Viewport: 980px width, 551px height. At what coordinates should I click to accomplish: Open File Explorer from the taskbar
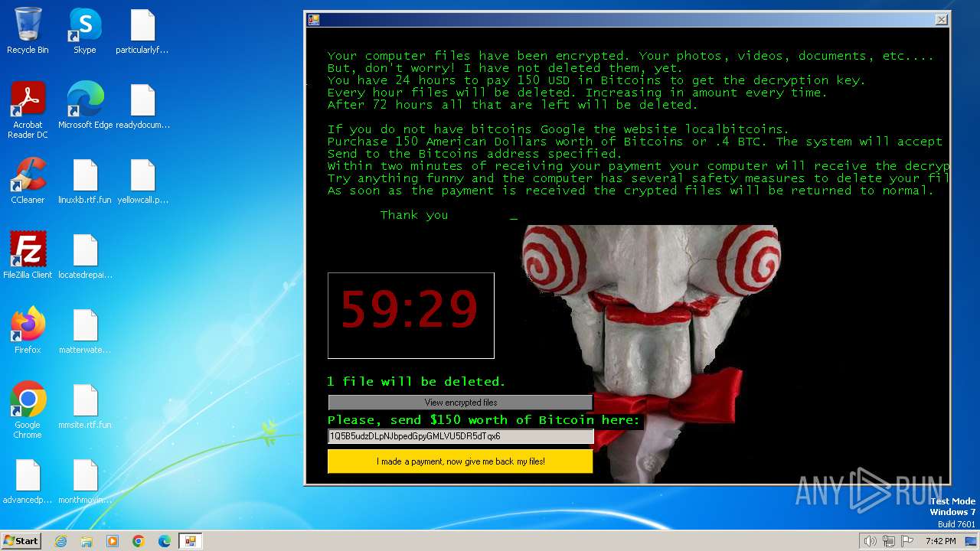tap(87, 540)
